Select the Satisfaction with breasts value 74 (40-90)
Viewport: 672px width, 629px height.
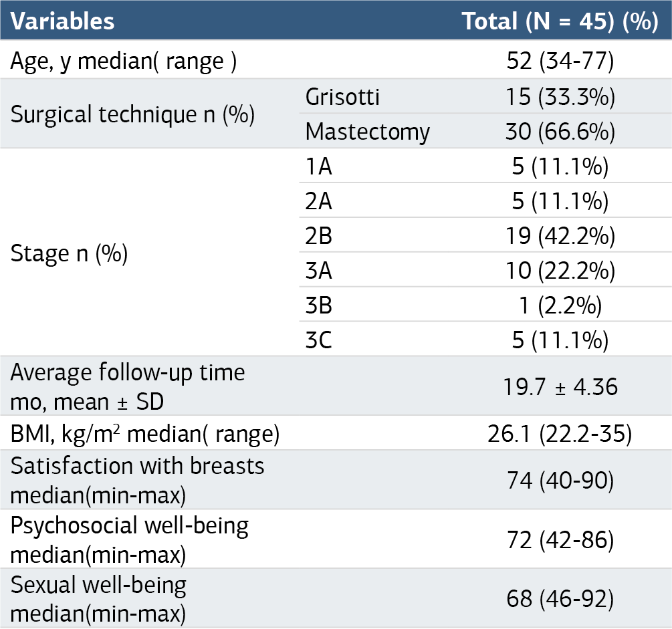tap(560, 481)
